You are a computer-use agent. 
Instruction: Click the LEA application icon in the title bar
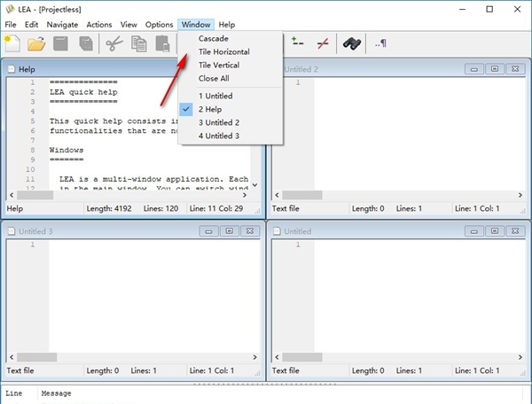(10, 9)
